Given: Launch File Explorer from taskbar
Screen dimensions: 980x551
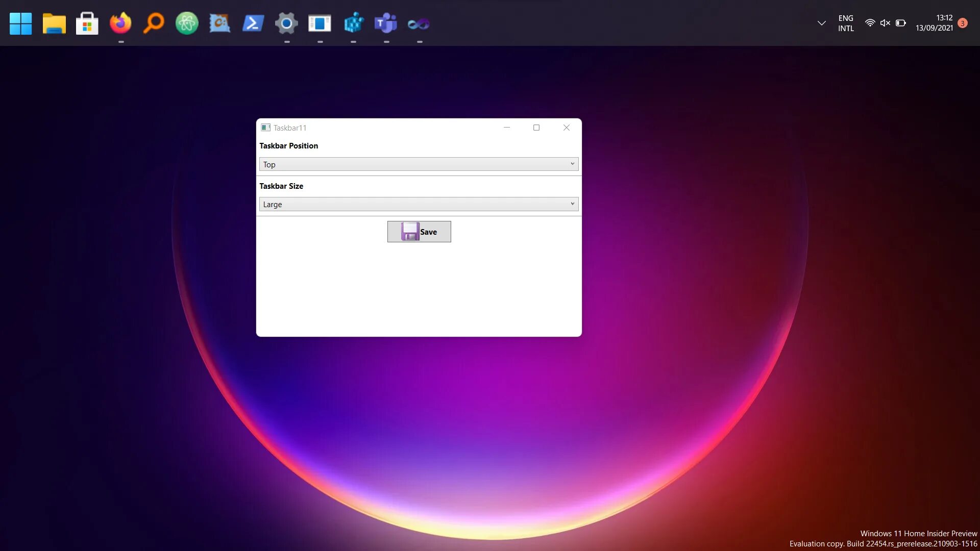Looking at the screenshot, I should click(x=54, y=23).
